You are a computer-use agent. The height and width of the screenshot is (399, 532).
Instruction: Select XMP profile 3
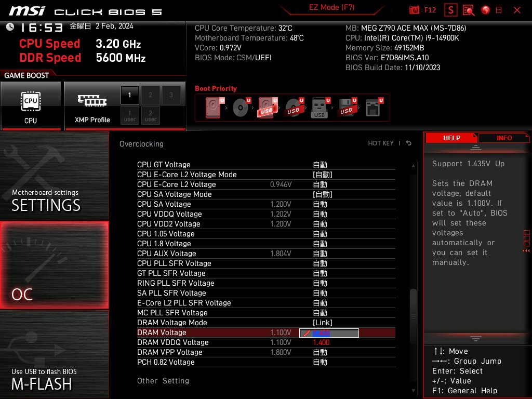(171, 95)
